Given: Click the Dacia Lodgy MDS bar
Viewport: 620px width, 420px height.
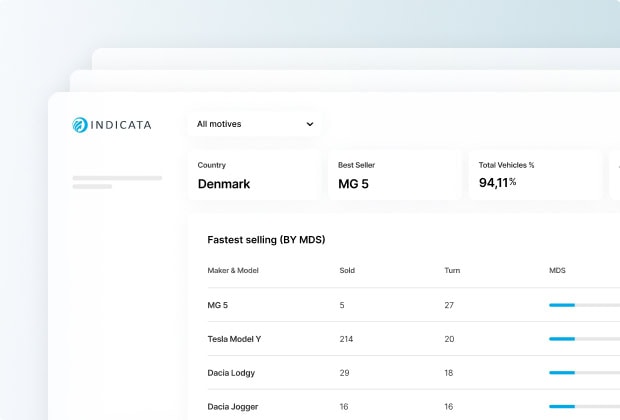Looking at the screenshot, I should 583,373.
